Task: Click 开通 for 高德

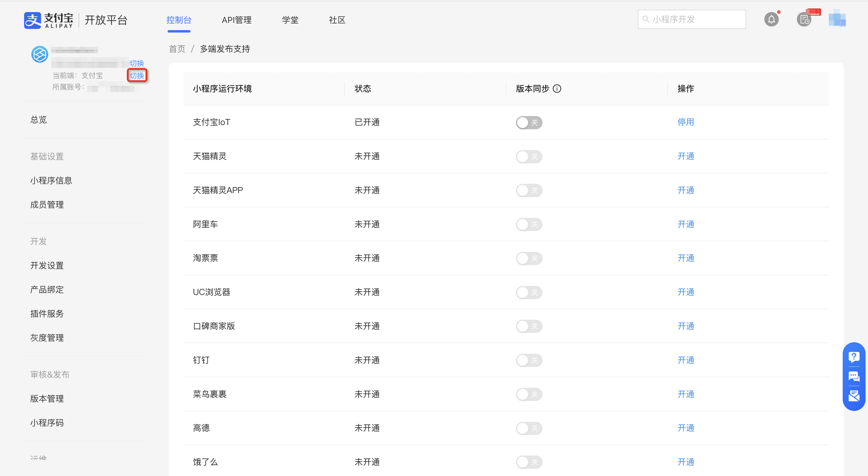Action: click(x=685, y=428)
